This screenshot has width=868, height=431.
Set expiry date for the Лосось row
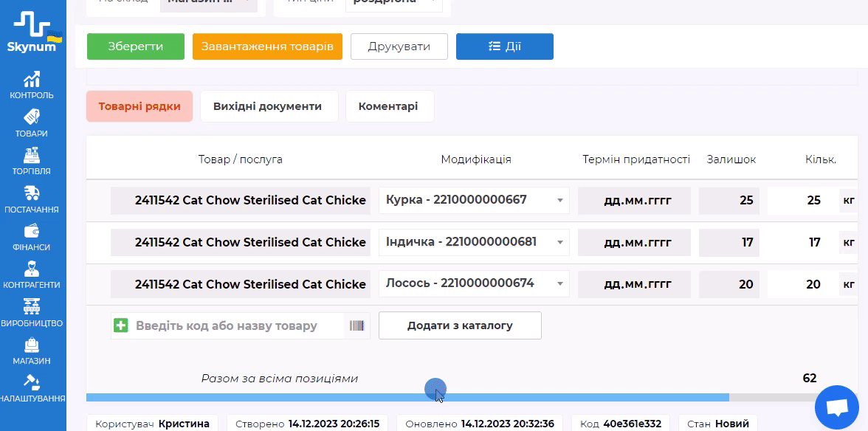coord(635,284)
